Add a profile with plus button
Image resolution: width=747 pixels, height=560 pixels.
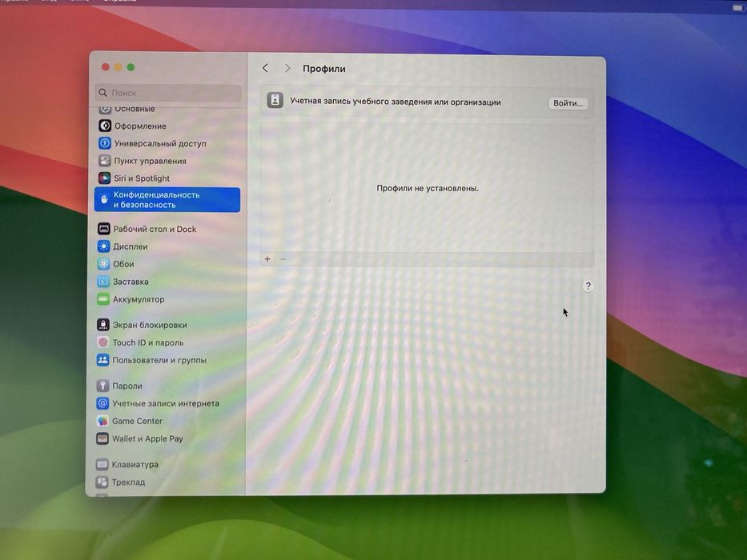pyautogui.click(x=267, y=259)
